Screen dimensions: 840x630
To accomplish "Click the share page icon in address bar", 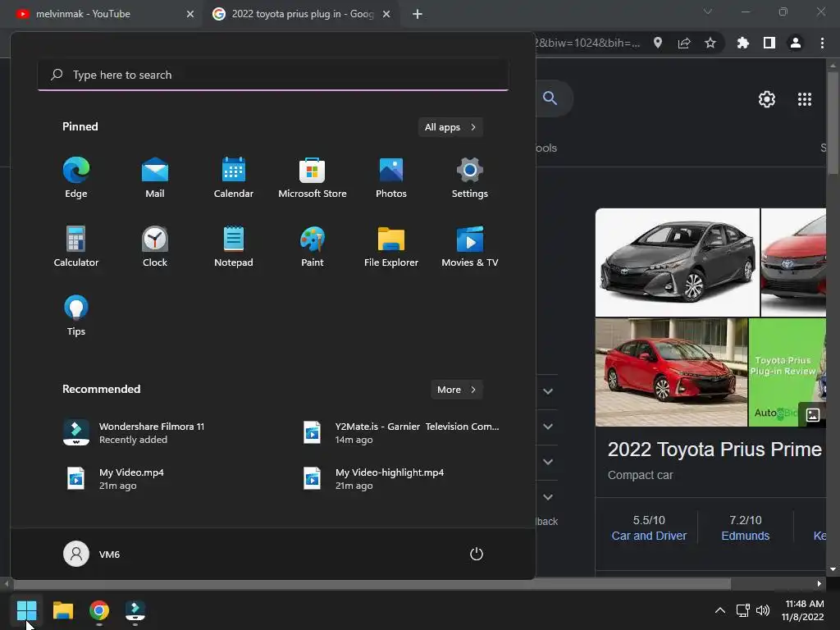I will [684, 43].
